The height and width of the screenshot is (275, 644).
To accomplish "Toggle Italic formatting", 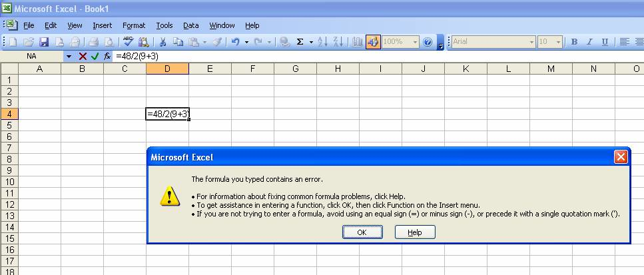I will (x=589, y=42).
